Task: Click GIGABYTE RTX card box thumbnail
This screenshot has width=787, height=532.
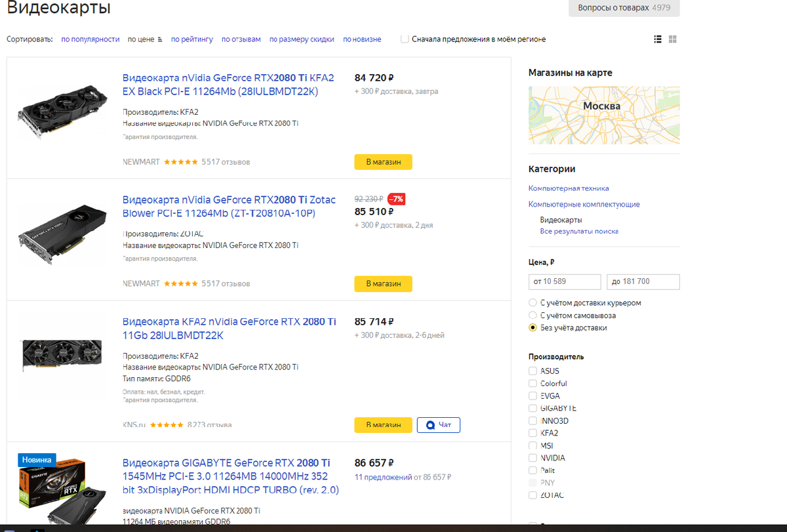Action: tap(62, 490)
